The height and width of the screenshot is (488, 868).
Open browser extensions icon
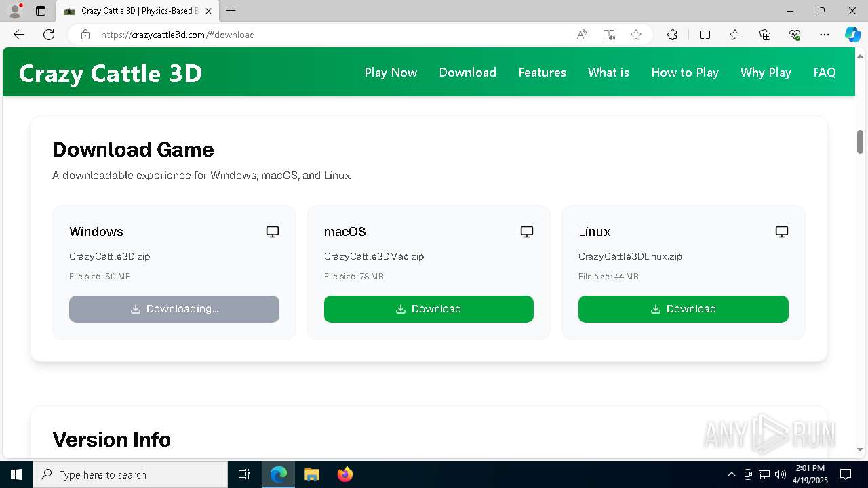pos(672,35)
